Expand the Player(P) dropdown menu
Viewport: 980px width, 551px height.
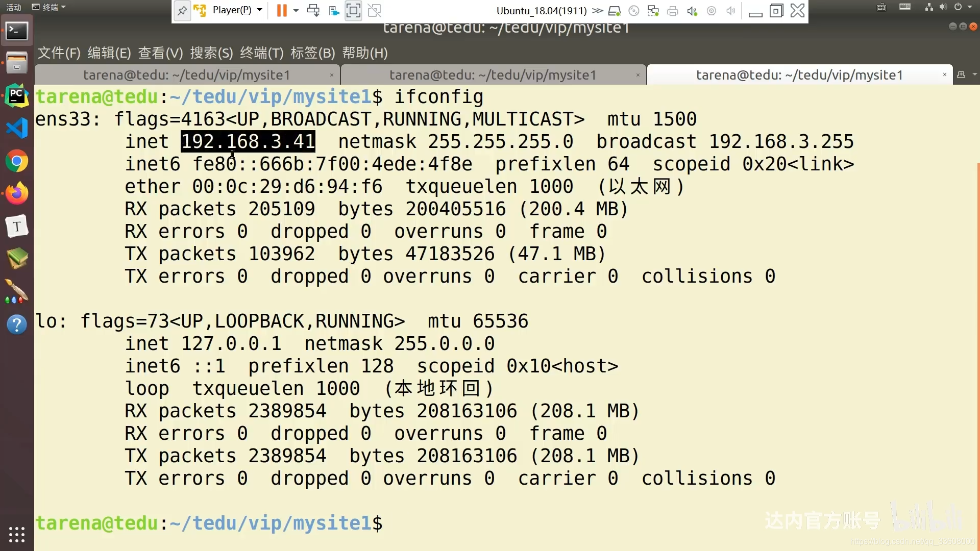(237, 10)
